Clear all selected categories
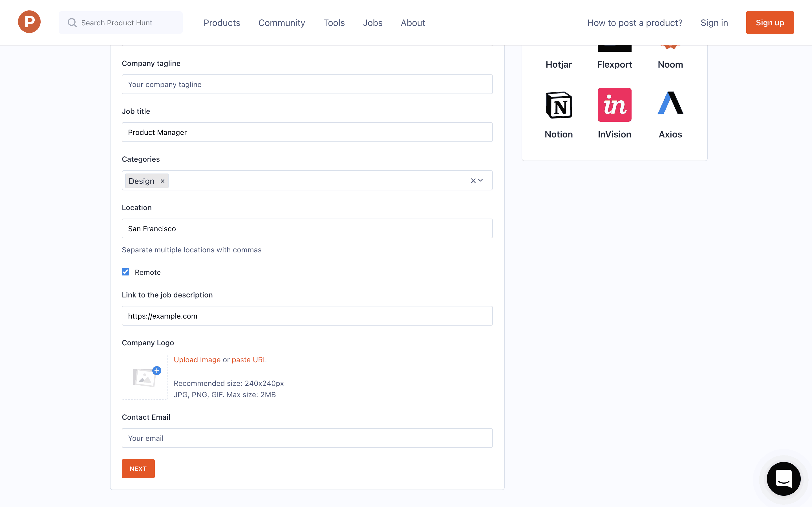This screenshot has height=507, width=812. [x=473, y=181]
